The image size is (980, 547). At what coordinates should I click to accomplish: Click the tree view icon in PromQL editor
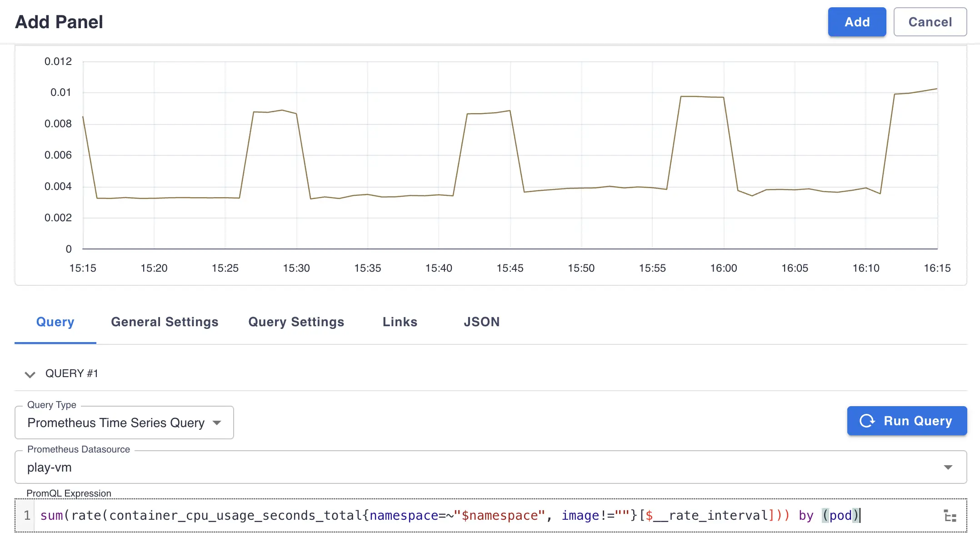click(950, 516)
